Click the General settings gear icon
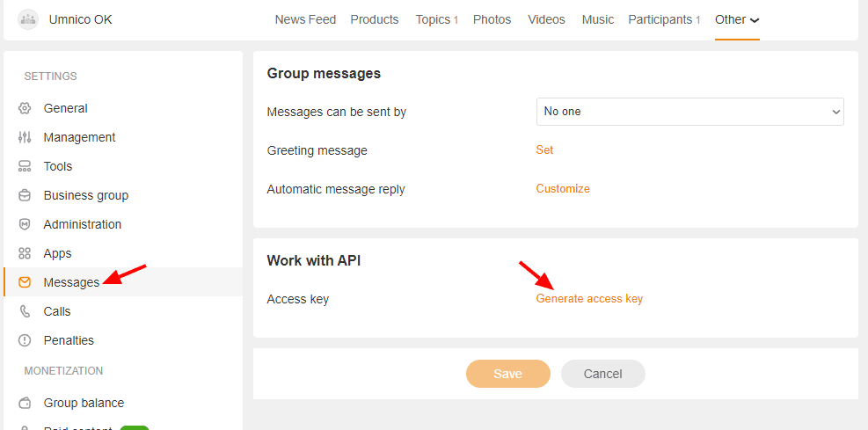Viewport: 868px width, 430px height. [25, 108]
